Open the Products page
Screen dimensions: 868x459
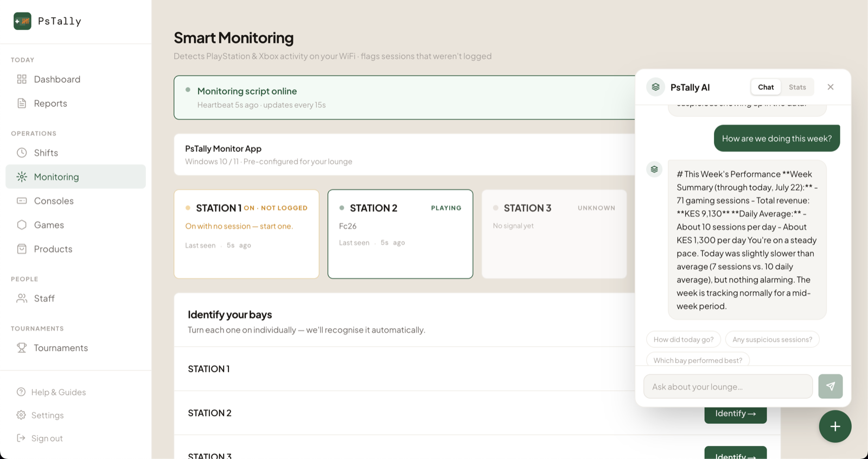click(75, 248)
